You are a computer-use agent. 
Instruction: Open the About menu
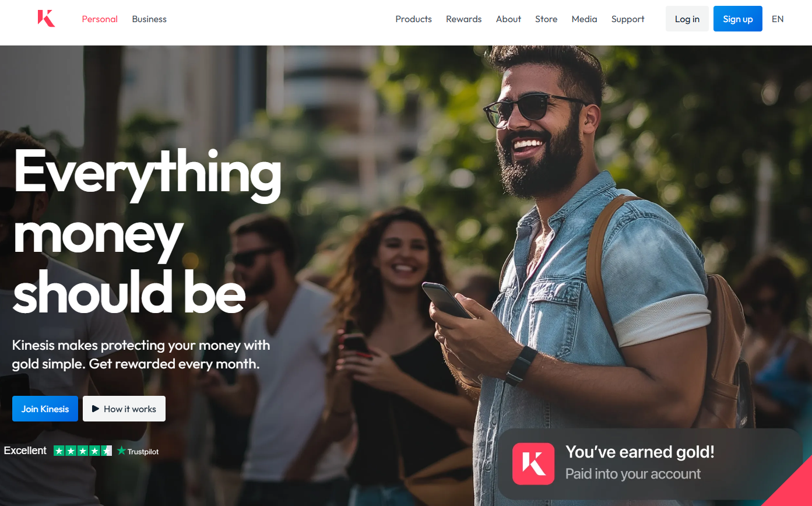click(508, 19)
